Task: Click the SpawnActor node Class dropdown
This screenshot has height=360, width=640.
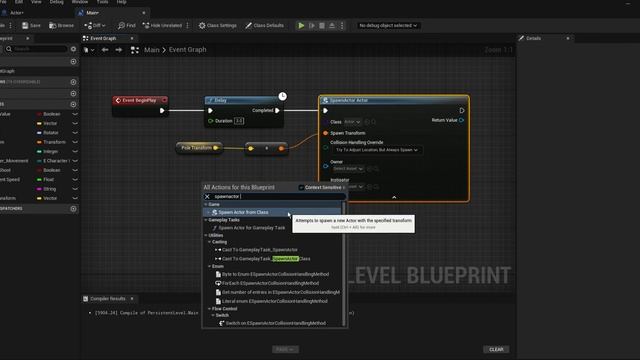Action: click(352, 122)
